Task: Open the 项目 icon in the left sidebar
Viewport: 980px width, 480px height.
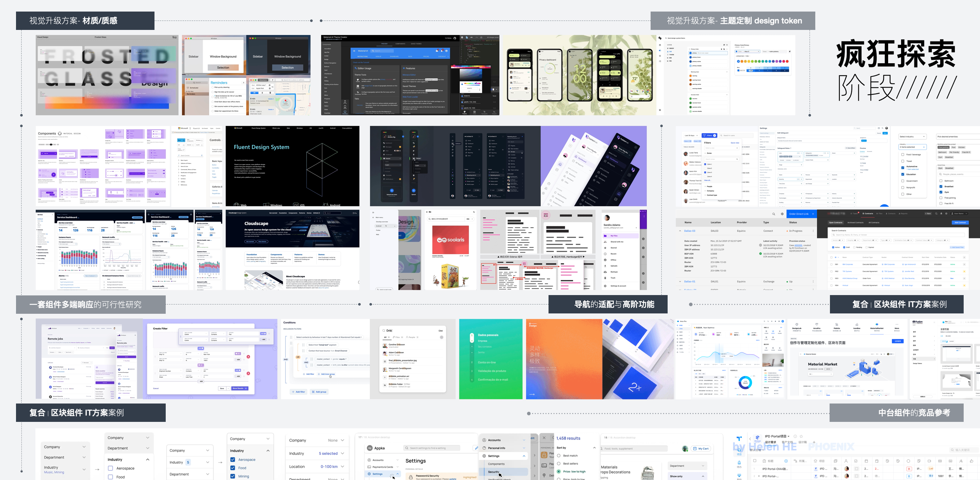Action: coord(739,451)
